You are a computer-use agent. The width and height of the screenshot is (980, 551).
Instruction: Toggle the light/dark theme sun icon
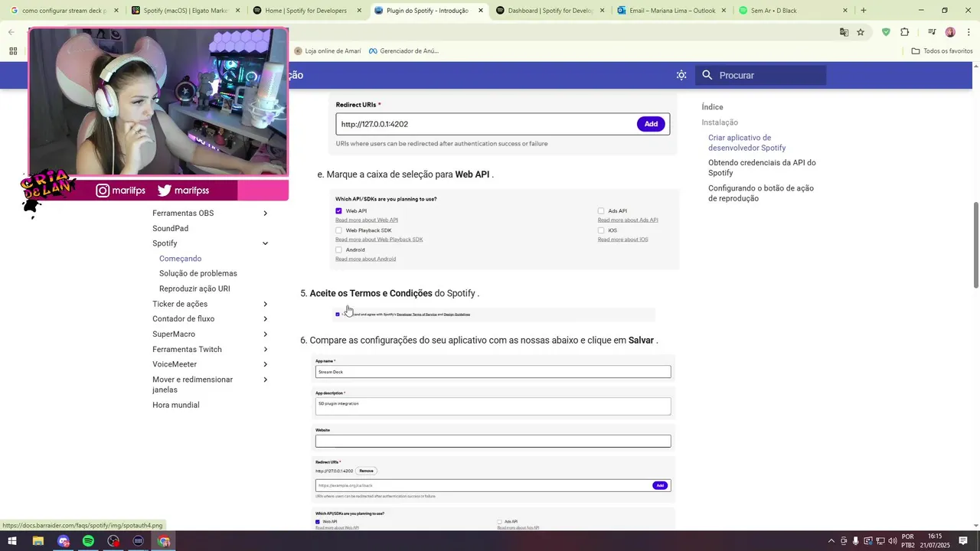pos(681,75)
